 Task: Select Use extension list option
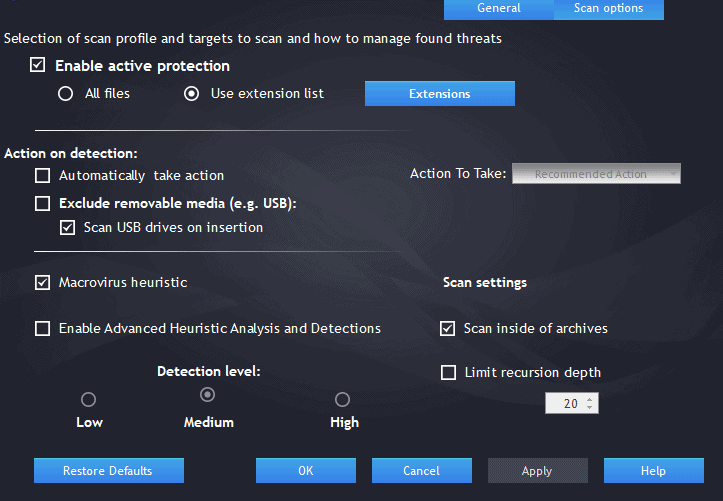click(x=191, y=94)
